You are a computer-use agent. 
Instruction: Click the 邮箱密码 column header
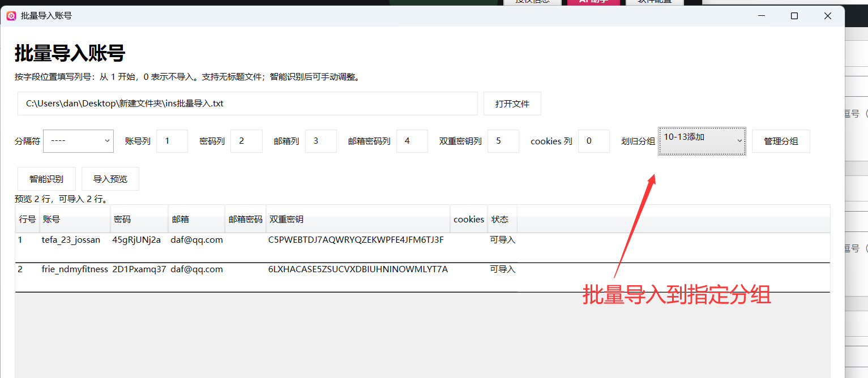pos(246,219)
